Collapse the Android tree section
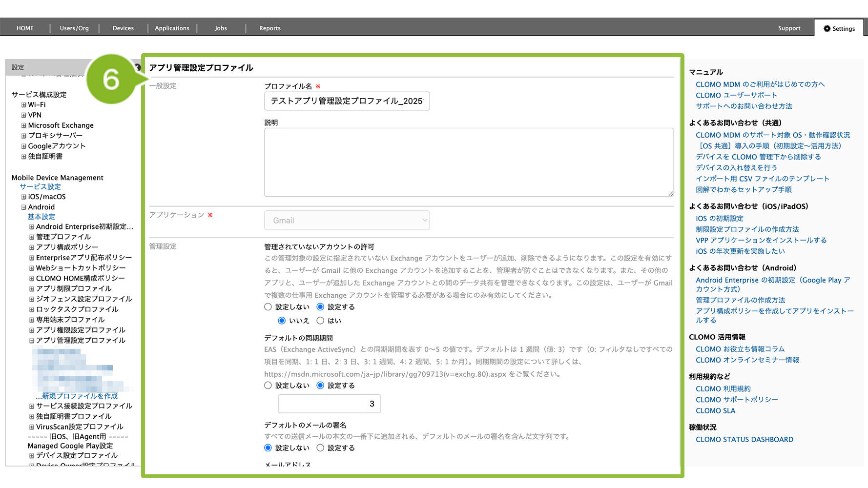 [x=23, y=207]
